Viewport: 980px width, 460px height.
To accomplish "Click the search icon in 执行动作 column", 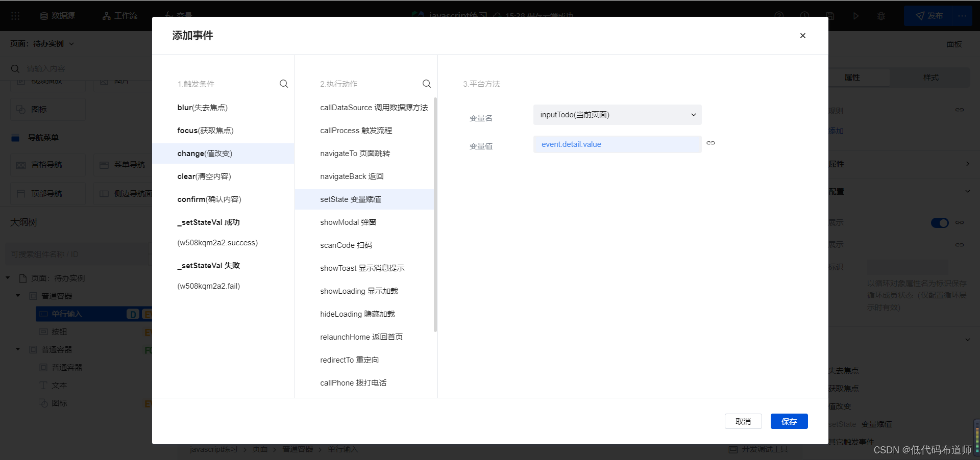I will [427, 84].
